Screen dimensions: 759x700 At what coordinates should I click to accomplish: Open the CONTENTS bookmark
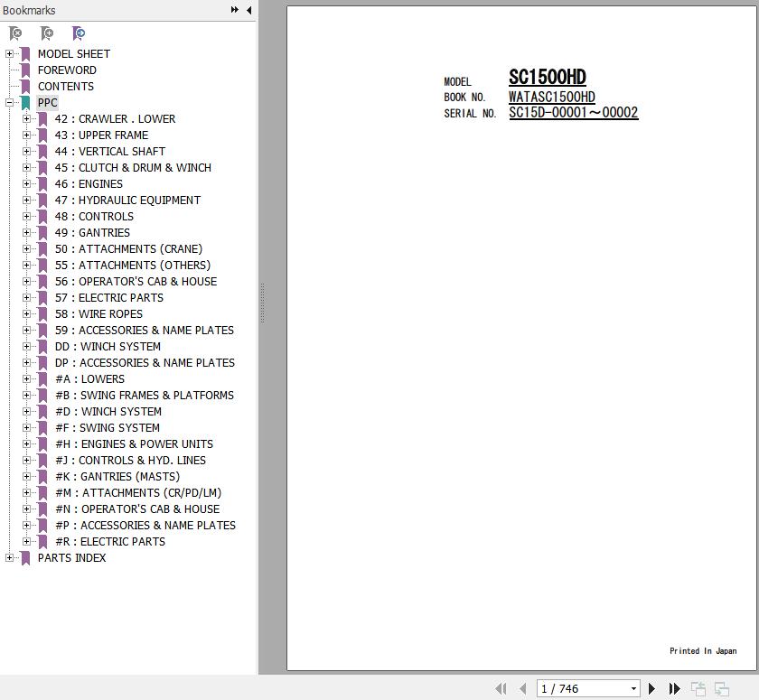(x=66, y=86)
